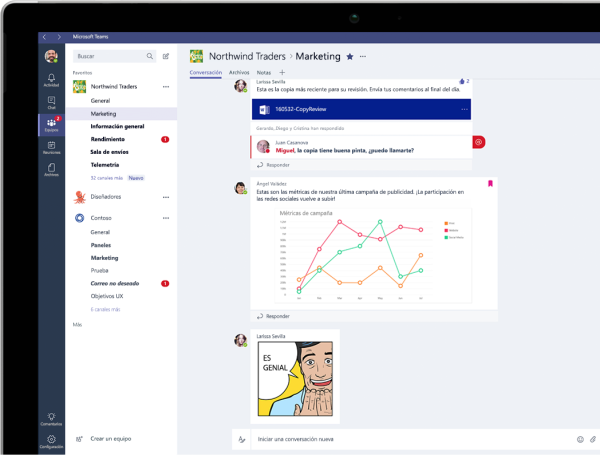Switch to the Archivos tab
Image resolution: width=600 pixels, height=455 pixels.
(239, 72)
